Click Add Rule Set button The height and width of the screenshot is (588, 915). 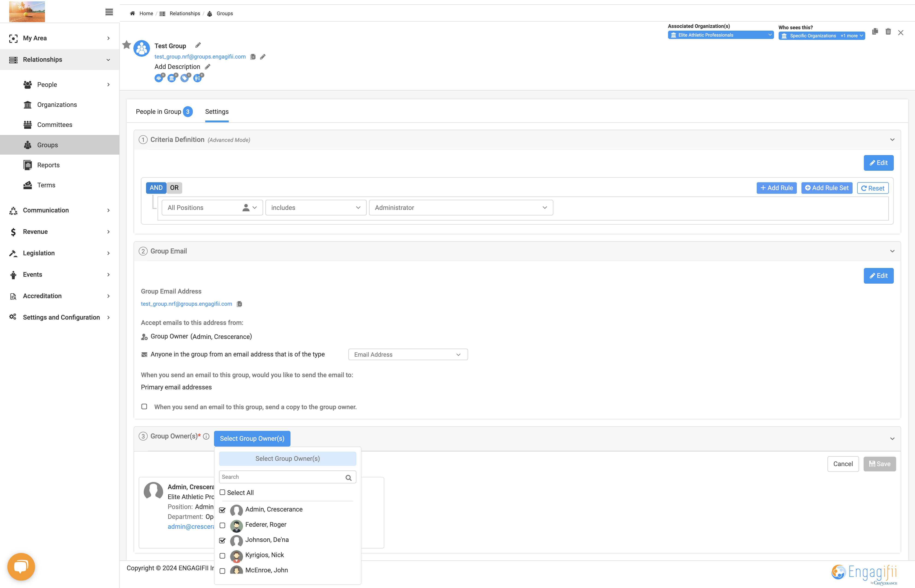pos(827,188)
